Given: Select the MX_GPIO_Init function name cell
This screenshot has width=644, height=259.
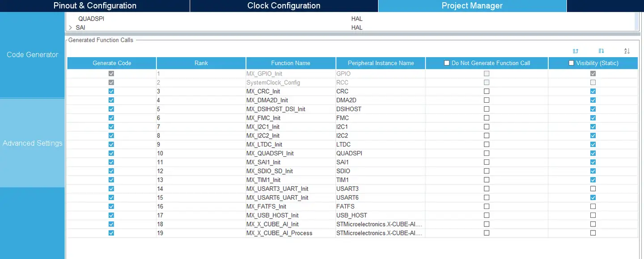Looking at the screenshot, I should pos(291,74).
